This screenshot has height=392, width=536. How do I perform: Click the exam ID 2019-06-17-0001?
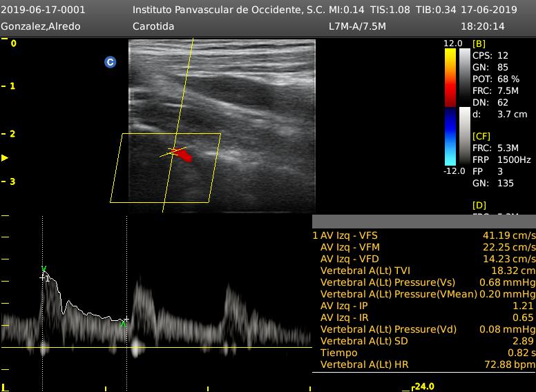43,10
